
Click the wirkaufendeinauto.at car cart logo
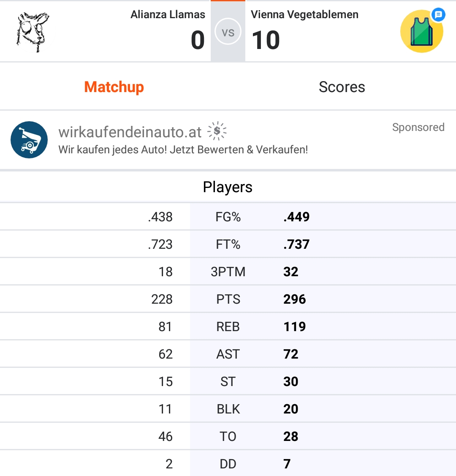[29, 140]
